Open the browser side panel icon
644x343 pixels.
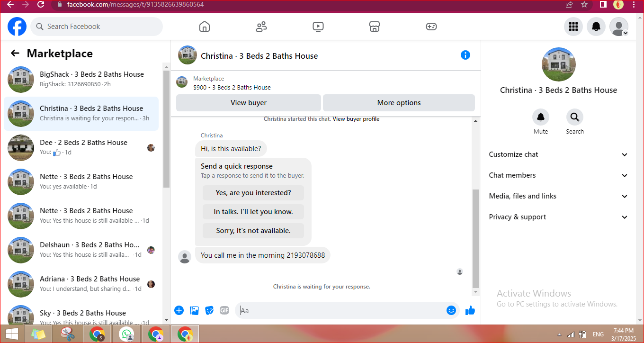603,4
